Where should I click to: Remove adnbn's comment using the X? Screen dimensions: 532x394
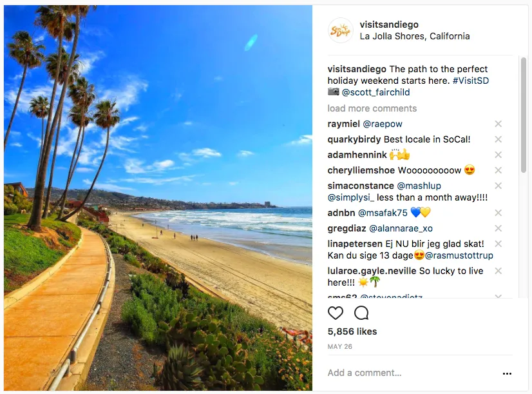coord(498,213)
